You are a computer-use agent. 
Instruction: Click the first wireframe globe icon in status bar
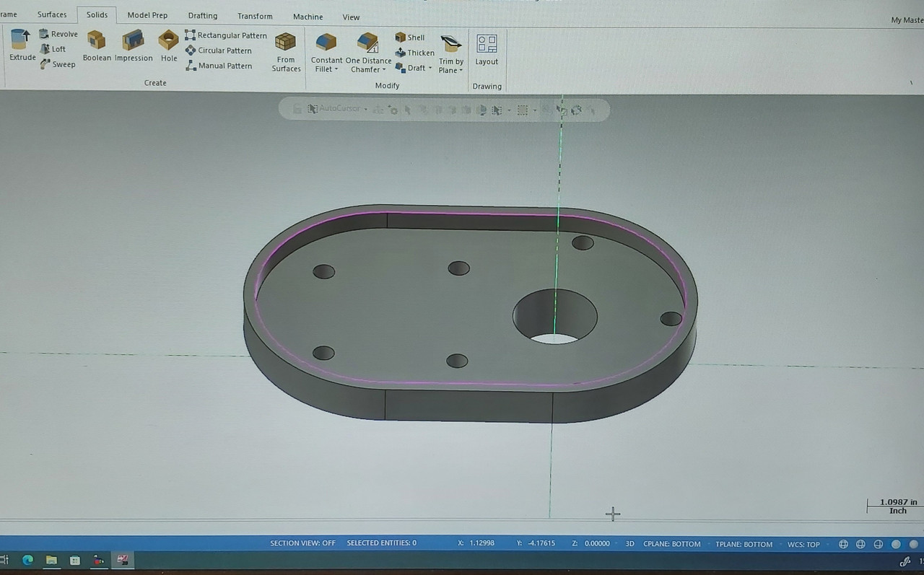[x=842, y=544]
